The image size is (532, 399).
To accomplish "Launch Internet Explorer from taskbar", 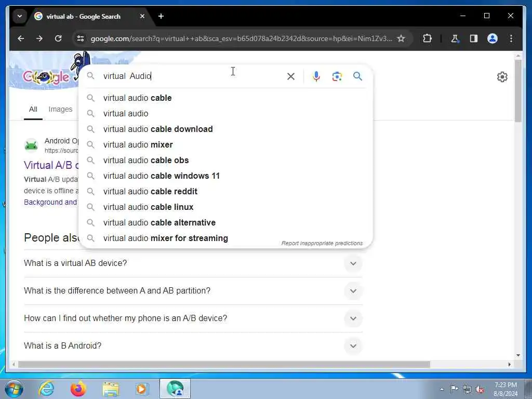I will [x=46, y=389].
